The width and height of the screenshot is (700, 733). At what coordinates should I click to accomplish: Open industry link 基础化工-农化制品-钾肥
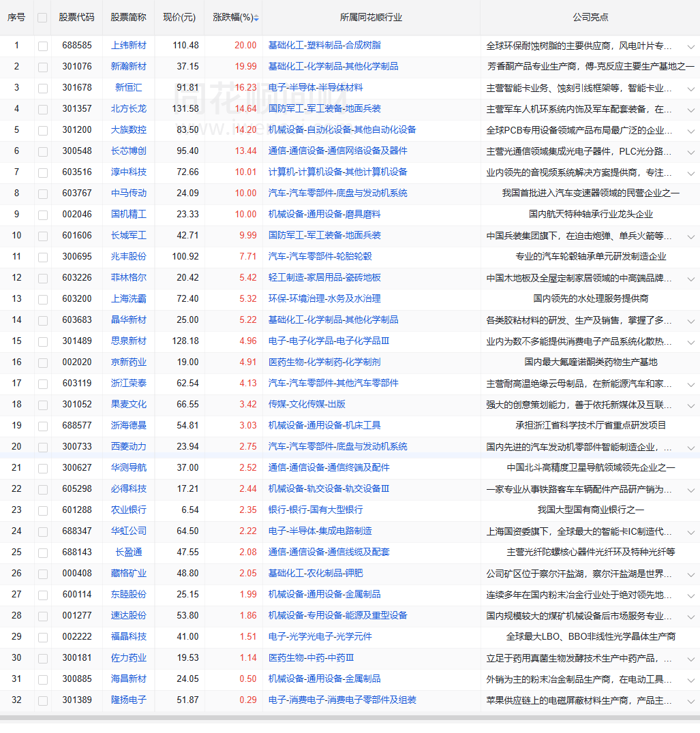pos(316,574)
